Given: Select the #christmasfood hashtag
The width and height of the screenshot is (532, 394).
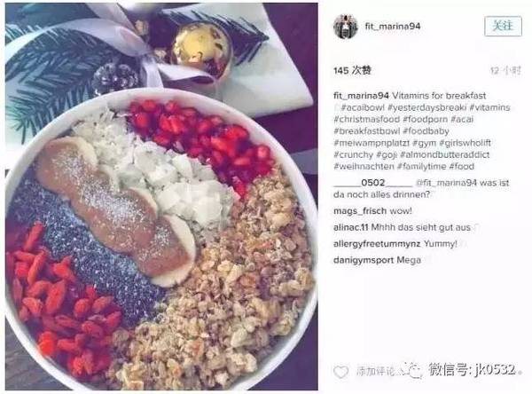Looking at the screenshot, I should click(367, 119).
